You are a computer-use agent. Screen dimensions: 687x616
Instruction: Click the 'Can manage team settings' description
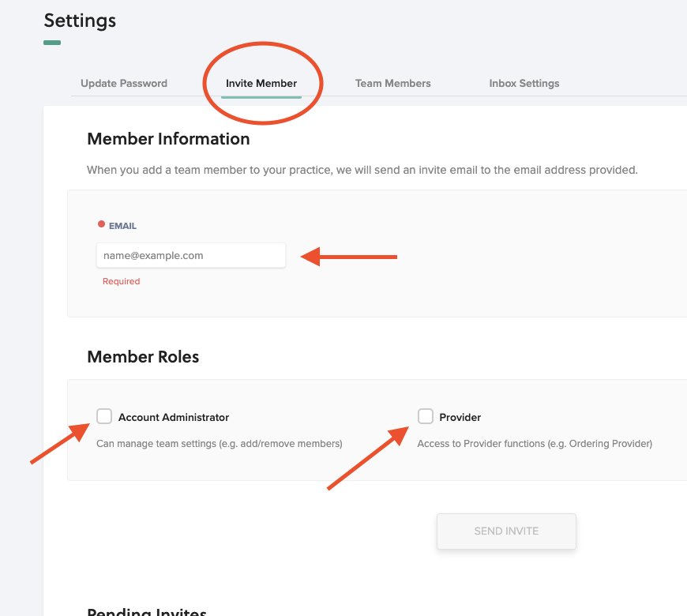[219, 444]
